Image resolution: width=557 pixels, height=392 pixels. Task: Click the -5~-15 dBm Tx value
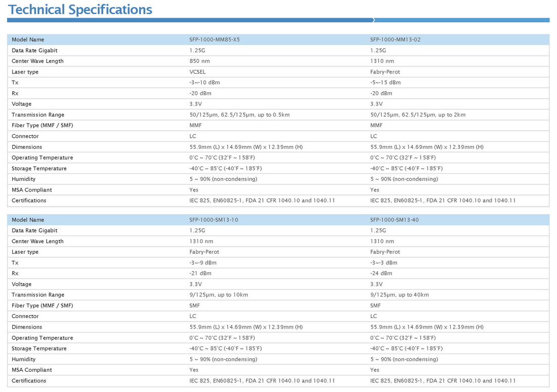(385, 83)
